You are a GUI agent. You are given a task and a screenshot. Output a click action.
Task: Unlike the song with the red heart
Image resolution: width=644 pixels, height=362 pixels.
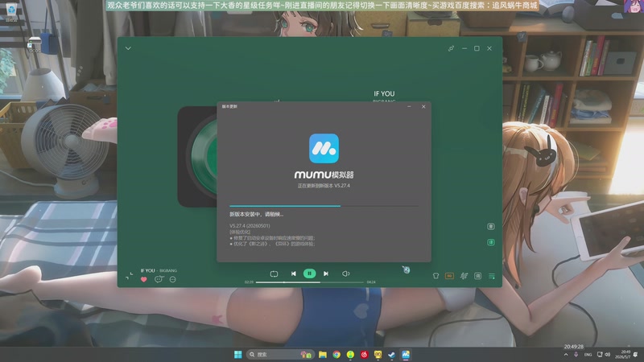(144, 279)
